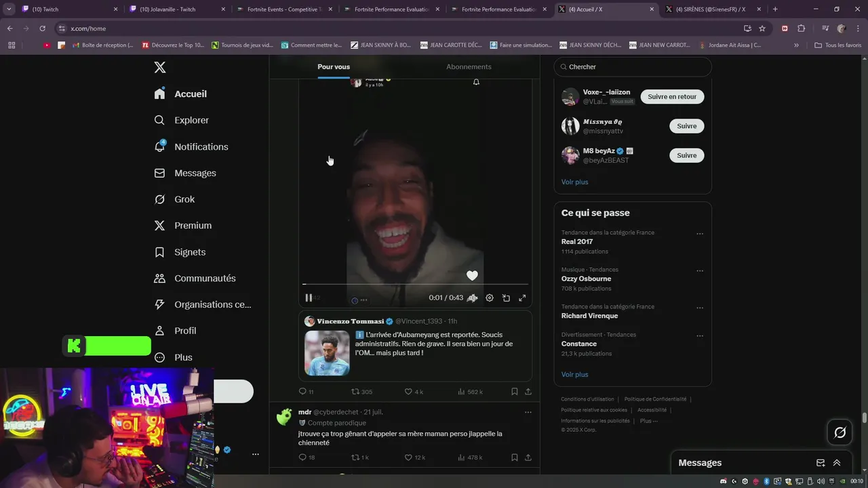The width and height of the screenshot is (868, 488).
Task: Reply to the mdr post with 18 comments
Action: [307, 457]
